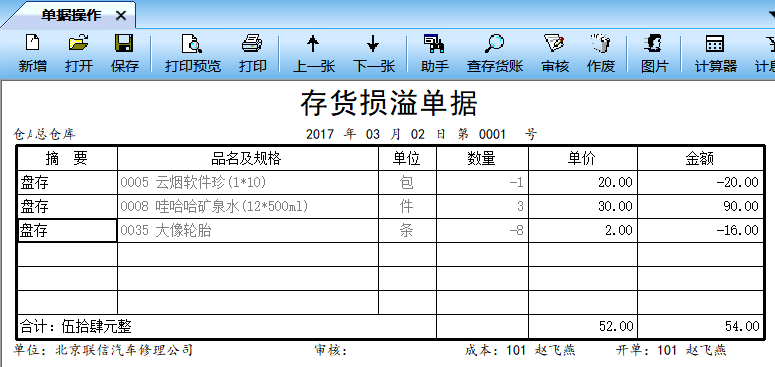The image size is (775, 367).
Task: Click quantity cell -8
Action: (482, 231)
